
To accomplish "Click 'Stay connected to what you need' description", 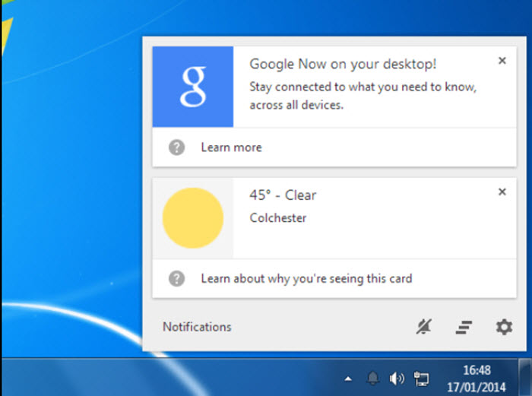I will pos(363,96).
